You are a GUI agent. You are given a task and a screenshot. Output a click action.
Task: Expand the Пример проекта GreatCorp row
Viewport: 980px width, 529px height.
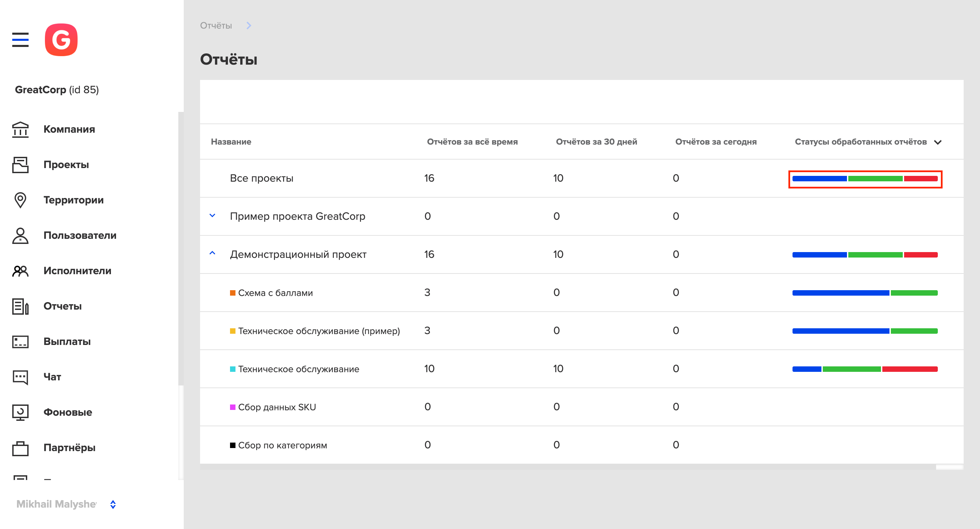212,216
